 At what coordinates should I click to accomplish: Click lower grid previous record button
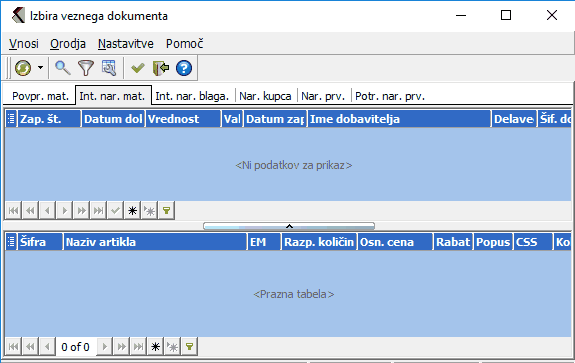coord(47,346)
